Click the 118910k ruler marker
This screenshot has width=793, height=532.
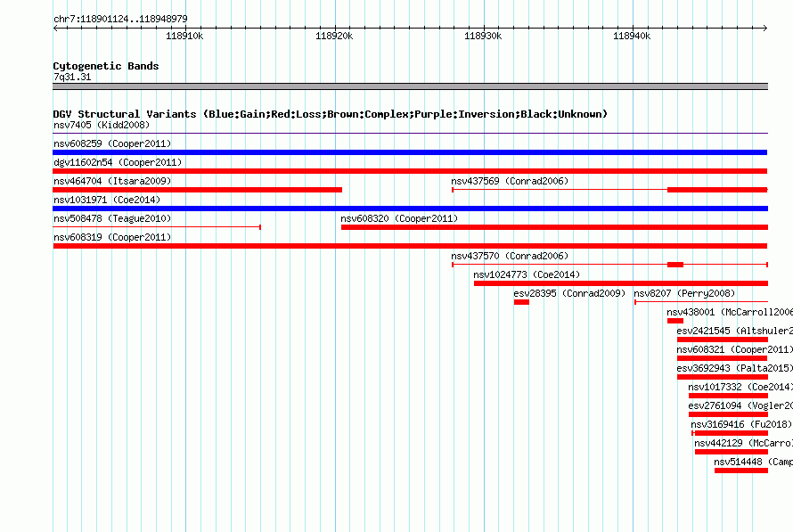(x=184, y=36)
